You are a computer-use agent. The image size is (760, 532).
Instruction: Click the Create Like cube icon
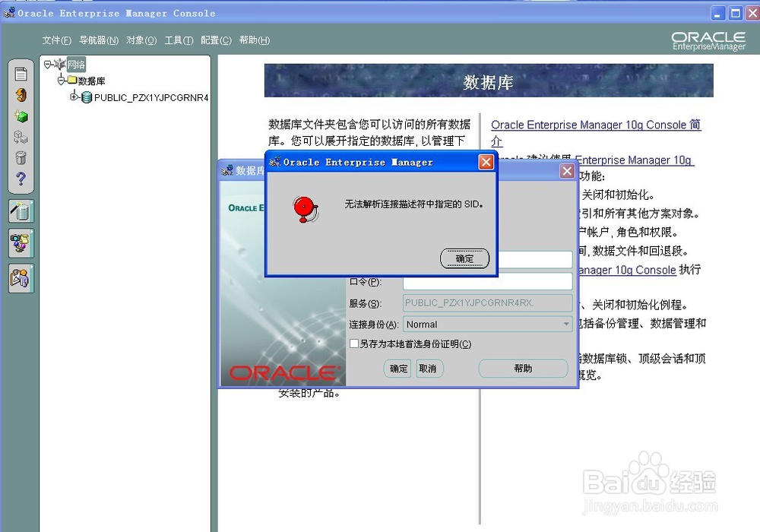[21, 138]
